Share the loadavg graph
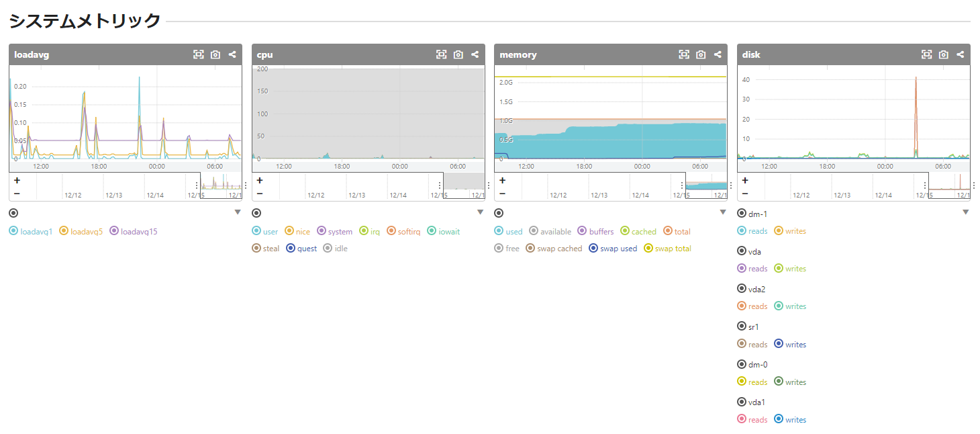The width and height of the screenshot is (980, 434). (x=232, y=54)
